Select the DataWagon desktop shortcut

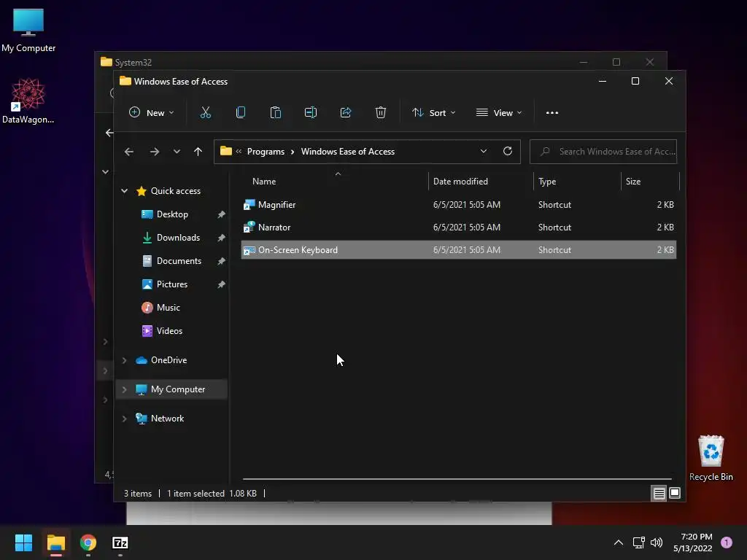tap(28, 101)
